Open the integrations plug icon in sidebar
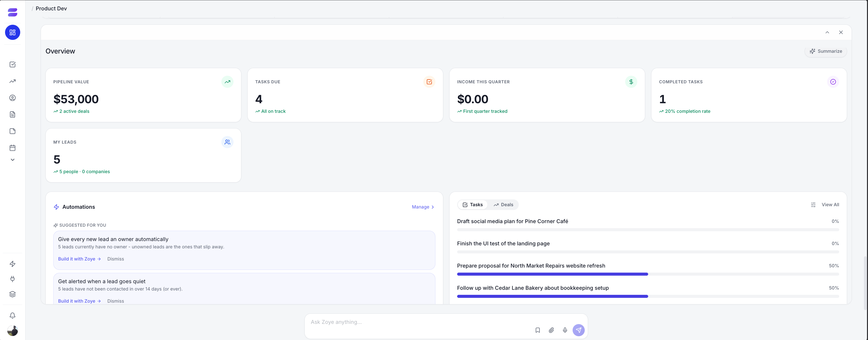 pyautogui.click(x=12, y=279)
